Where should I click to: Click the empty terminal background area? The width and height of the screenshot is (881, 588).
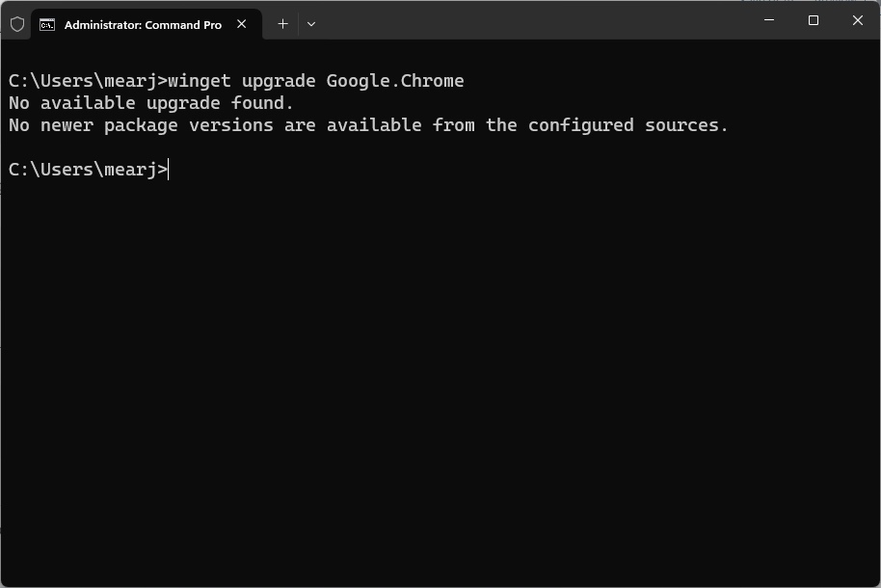coord(434,386)
